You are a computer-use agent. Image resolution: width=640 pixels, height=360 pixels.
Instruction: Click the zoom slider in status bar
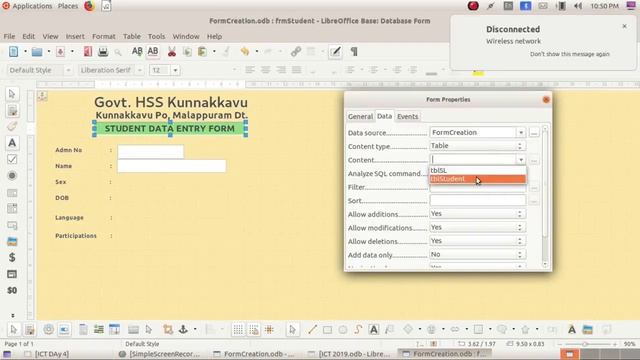click(588, 344)
